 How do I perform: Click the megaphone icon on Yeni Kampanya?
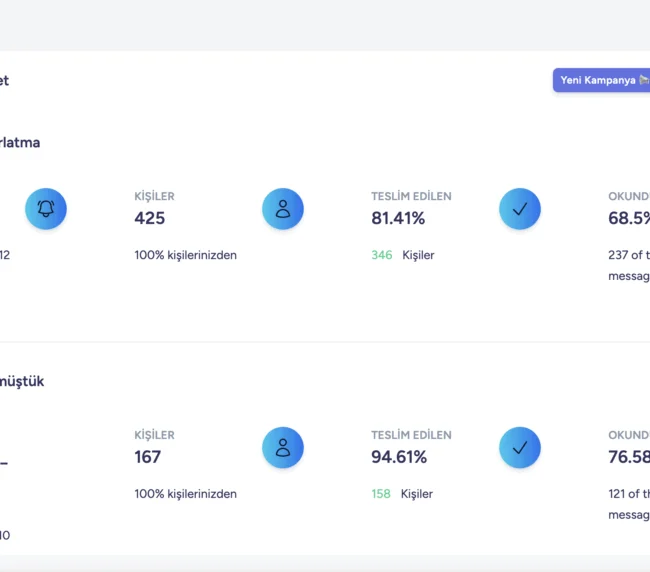(x=644, y=80)
